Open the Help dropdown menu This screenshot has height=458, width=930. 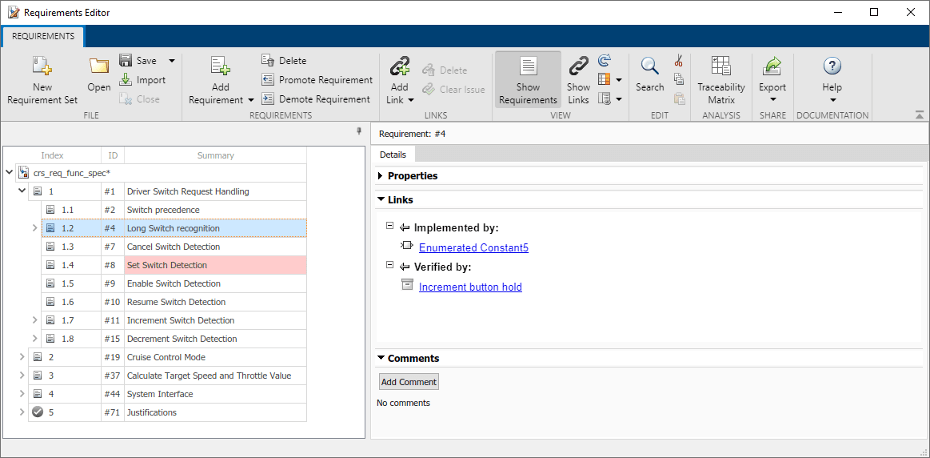832,99
